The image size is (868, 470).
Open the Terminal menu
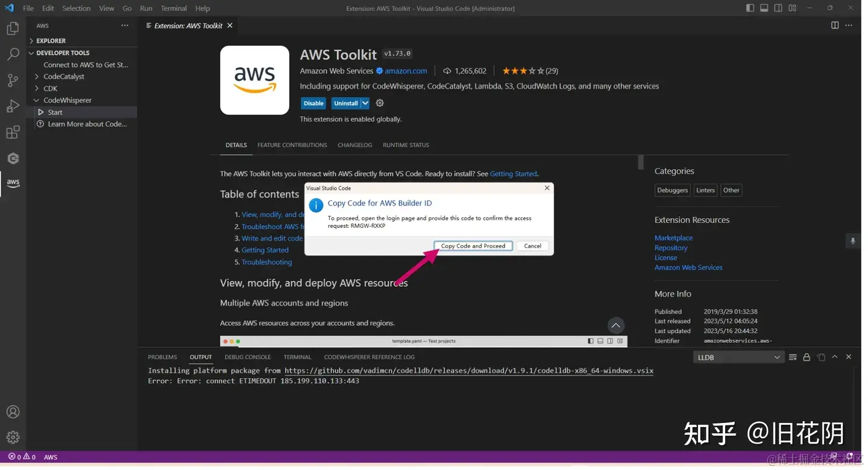click(x=174, y=8)
